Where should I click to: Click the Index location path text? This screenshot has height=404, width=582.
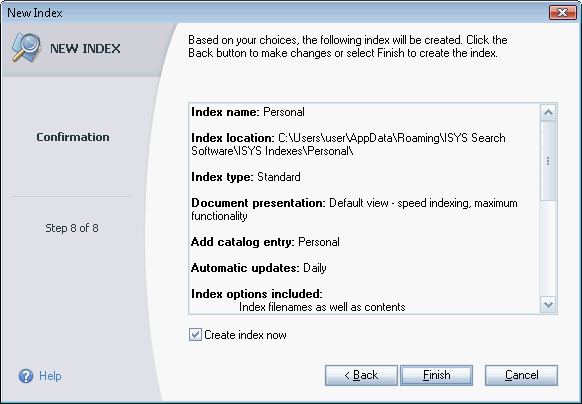click(348, 144)
